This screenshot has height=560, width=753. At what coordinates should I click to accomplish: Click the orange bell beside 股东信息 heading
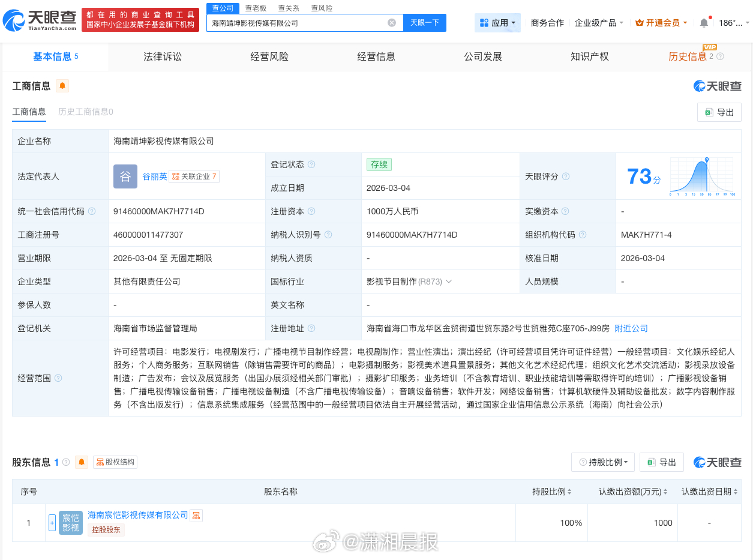pyautogui.click(x=82, y=462)
